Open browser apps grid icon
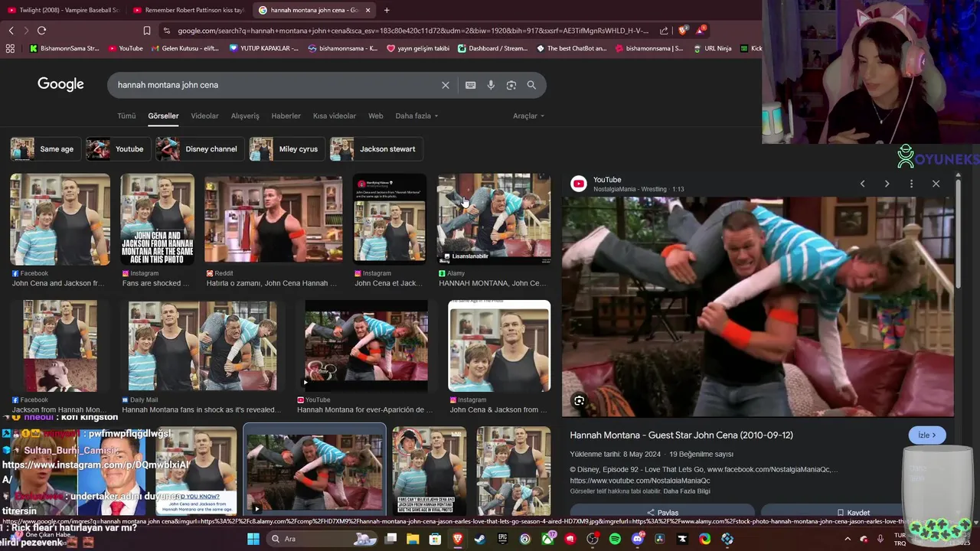This screenshot has height=551, width=980. (x=10, y=48)
